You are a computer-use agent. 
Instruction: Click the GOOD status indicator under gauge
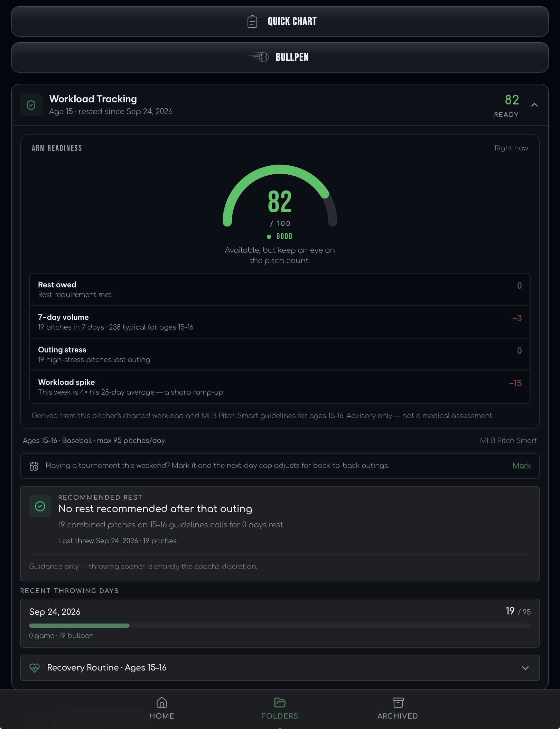tap(280, 237)
